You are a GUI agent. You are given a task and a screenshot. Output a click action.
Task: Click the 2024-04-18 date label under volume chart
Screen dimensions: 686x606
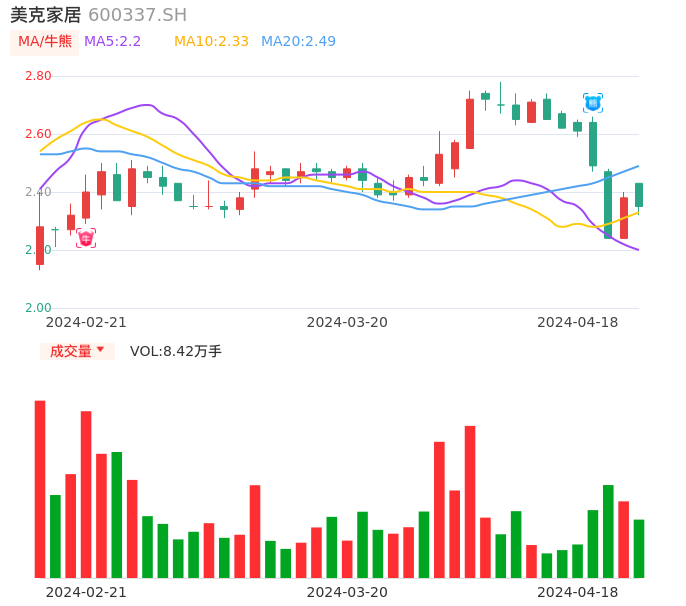(x=578, y=592)
